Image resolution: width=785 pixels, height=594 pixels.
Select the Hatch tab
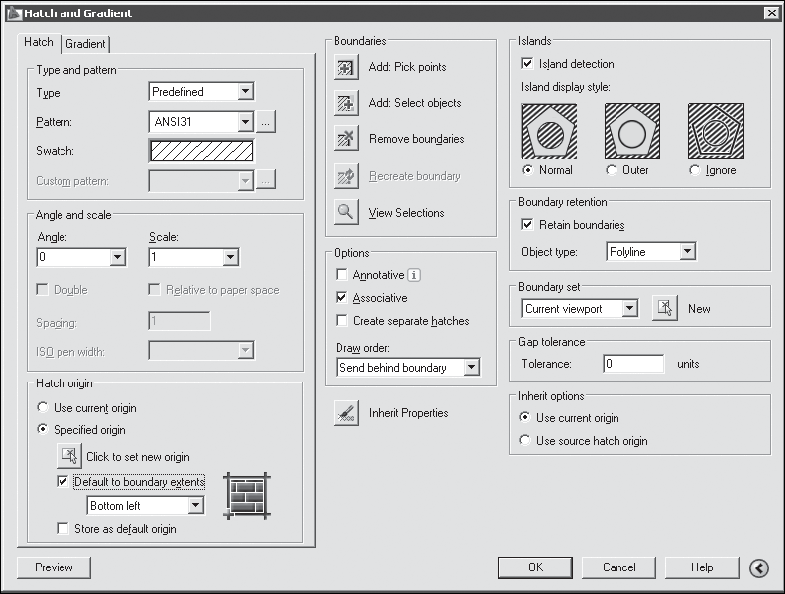(x=39, y=42)
